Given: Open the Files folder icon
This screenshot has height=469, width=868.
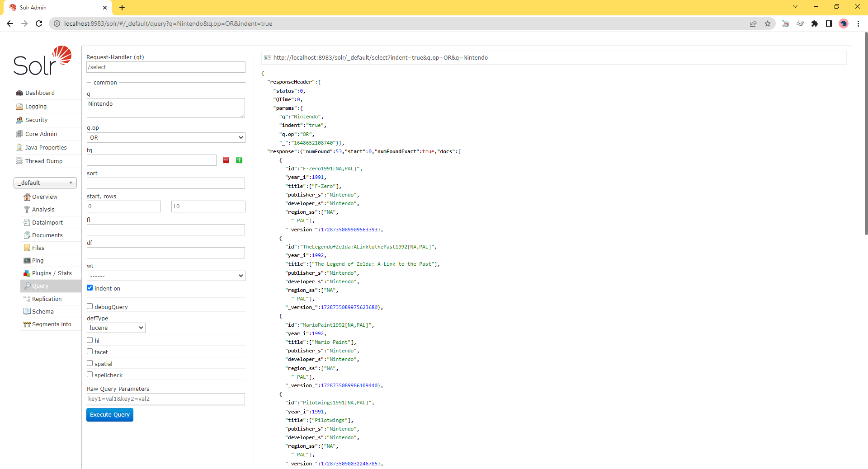Looking at the screenshot, I should click(27, 248).
